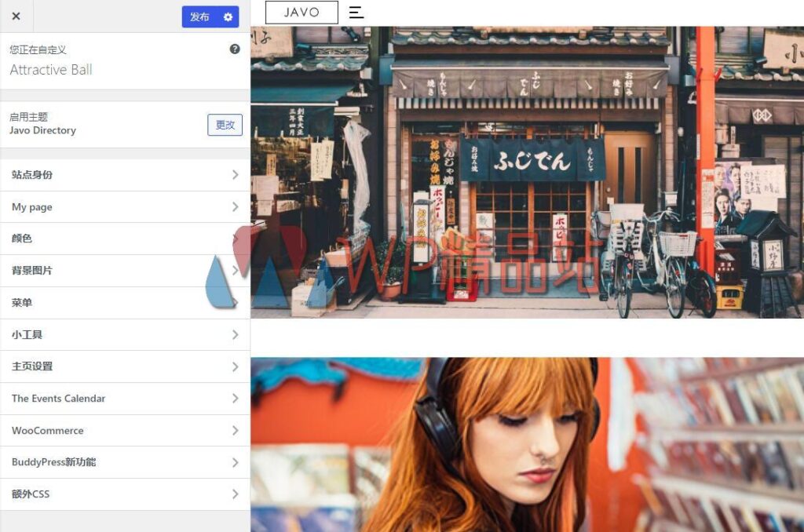Screen dimensions: 804x532
Task: Open the 站点身份 section
Action: tap(126, 175)
